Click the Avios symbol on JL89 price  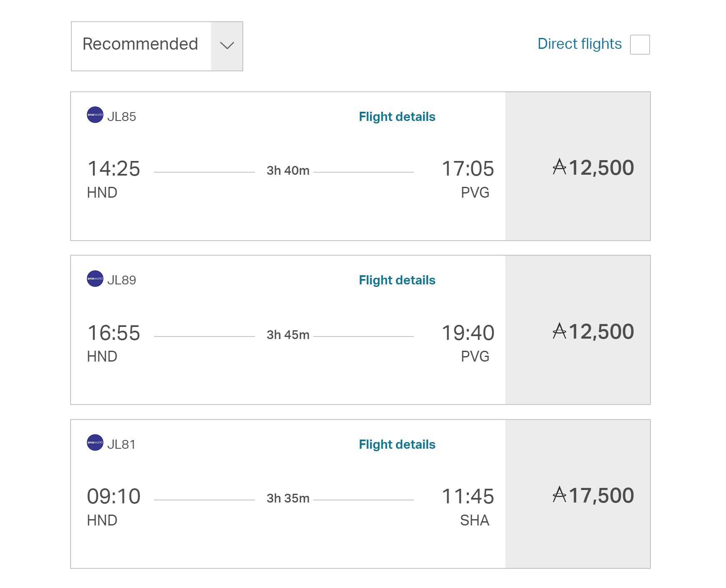[x=559, y=331]
